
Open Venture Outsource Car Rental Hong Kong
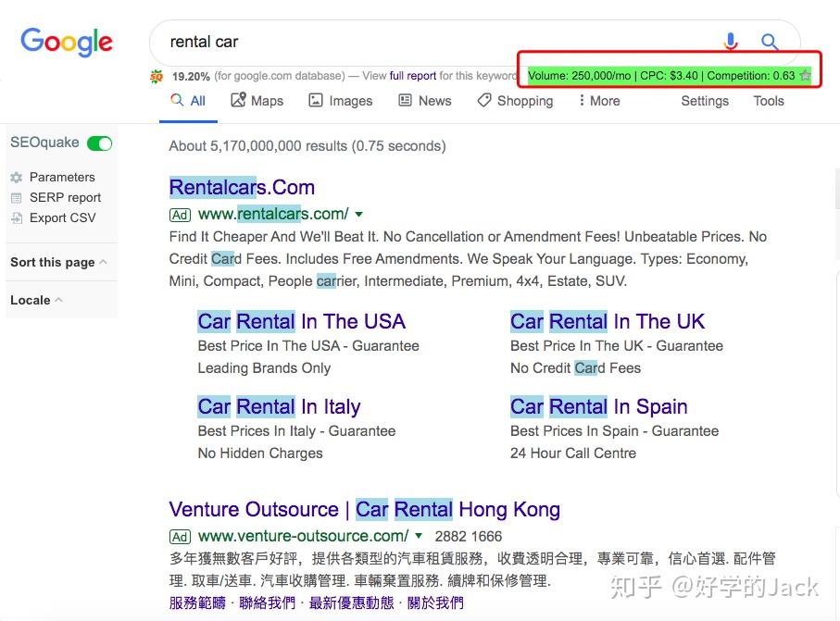tap(364, 509)
